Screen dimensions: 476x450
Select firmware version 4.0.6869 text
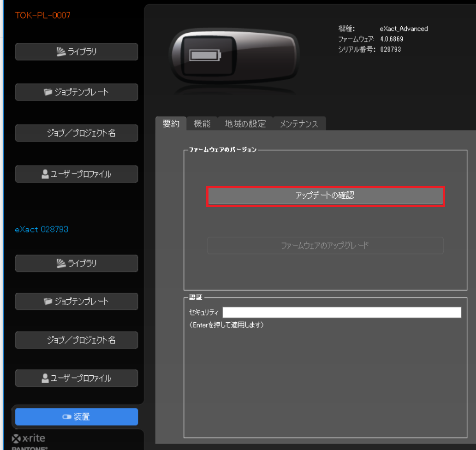click(x=392, y=39)
